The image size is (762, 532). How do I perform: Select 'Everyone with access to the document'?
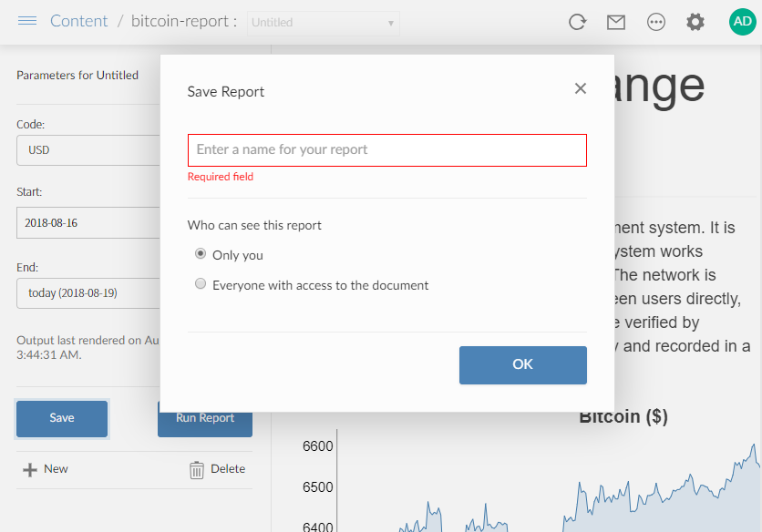tap(201, 284)
